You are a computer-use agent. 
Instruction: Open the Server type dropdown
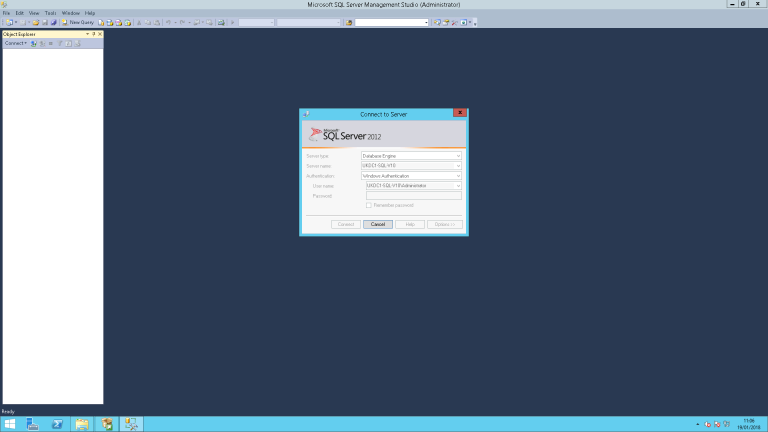coord(458,156)
